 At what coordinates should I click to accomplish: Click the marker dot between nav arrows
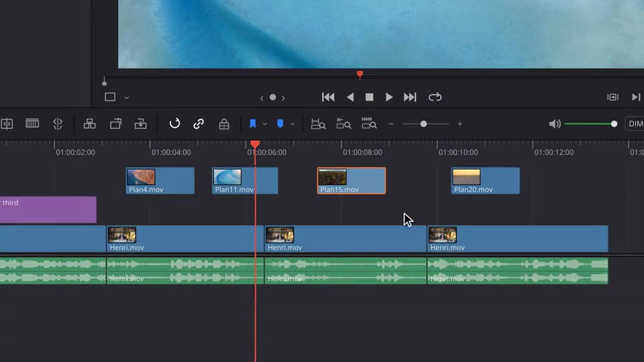[x=273, y=97]
